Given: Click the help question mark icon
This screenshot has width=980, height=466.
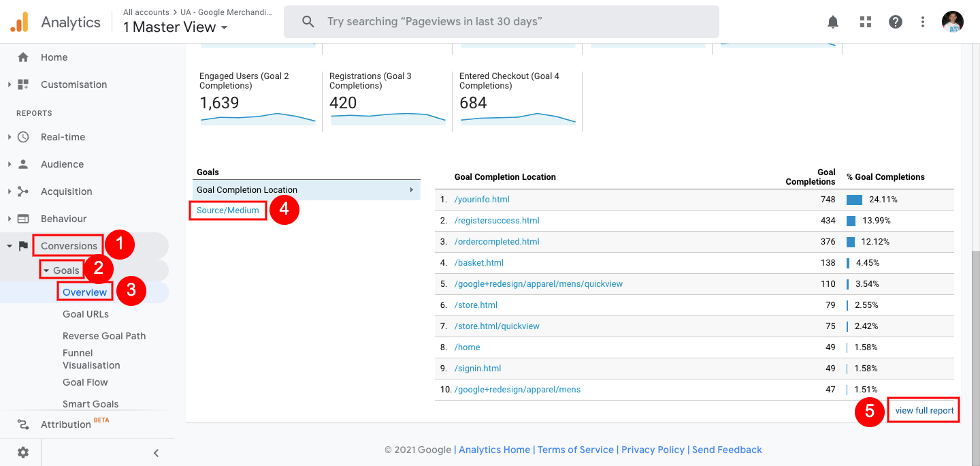Looking at the screenshot, I should pos(896,22).
